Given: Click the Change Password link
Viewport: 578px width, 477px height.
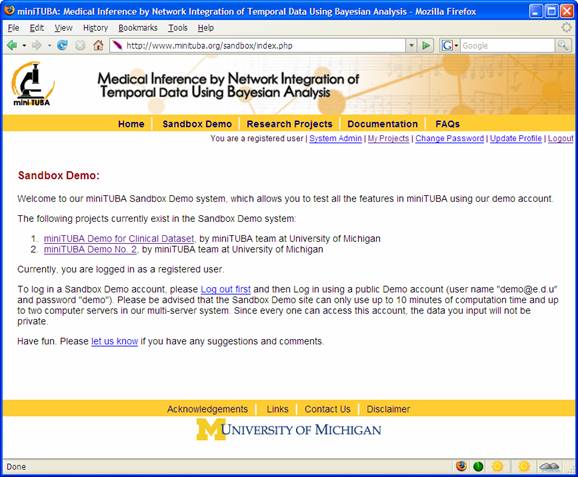Looking at the screenshot, I should tap(449, 139).
